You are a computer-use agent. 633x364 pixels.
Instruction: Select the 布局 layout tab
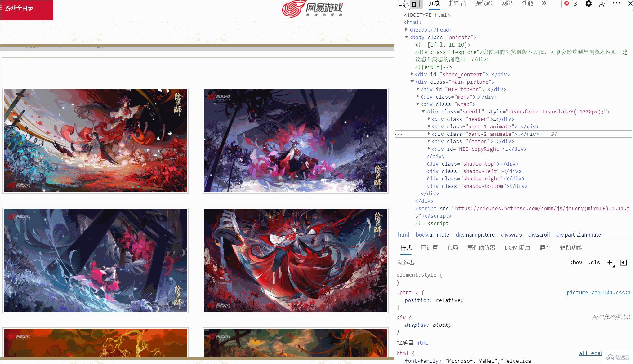click(452, 248)
